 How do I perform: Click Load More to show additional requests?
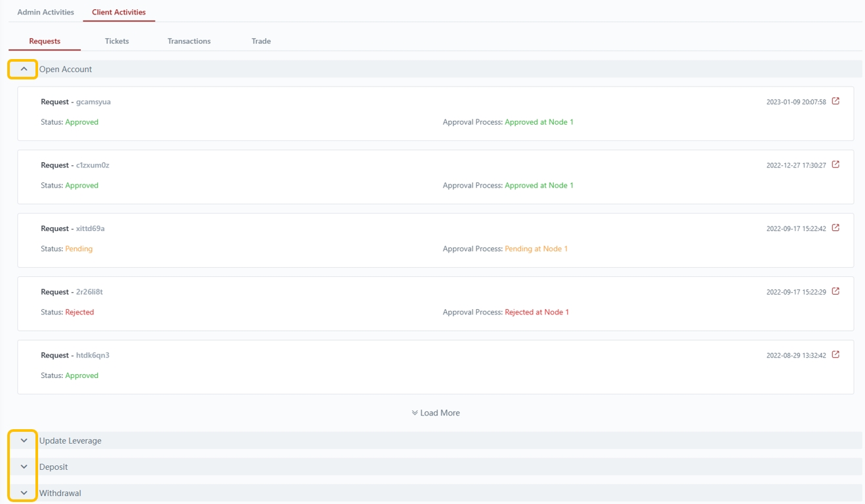pos(440,413)
